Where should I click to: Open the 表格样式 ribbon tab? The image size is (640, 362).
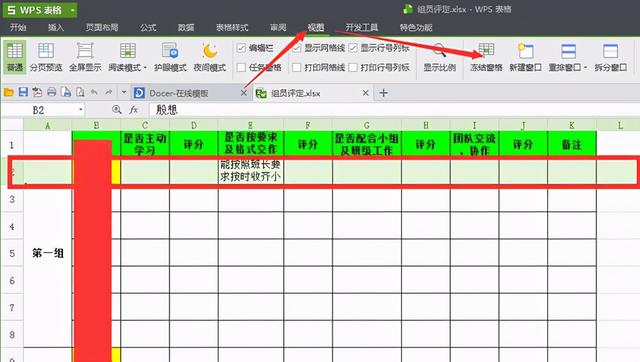point(232,27)
